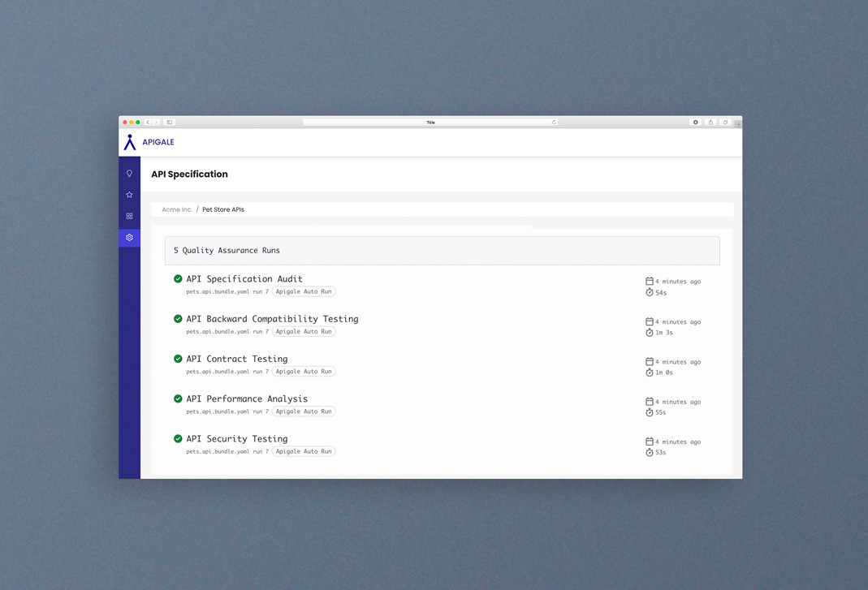Open the apps grid icon in sidebar

click(x=129, y=216)
